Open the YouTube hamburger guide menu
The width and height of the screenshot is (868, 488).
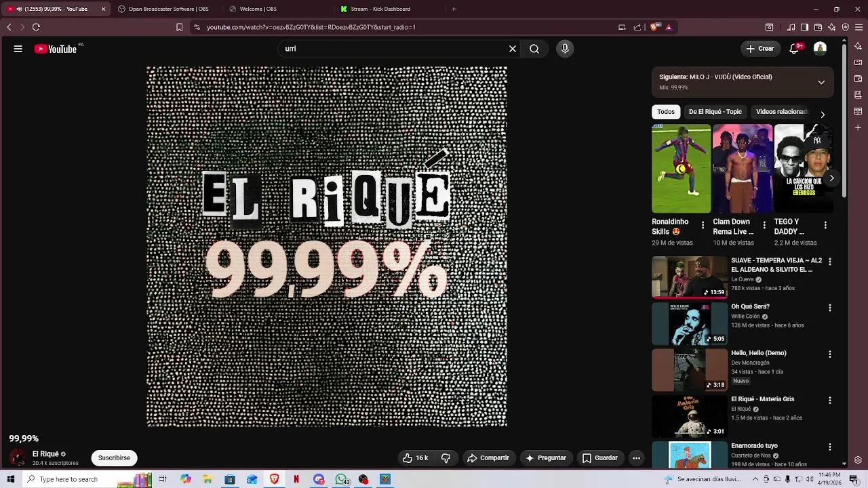point(18,49)
